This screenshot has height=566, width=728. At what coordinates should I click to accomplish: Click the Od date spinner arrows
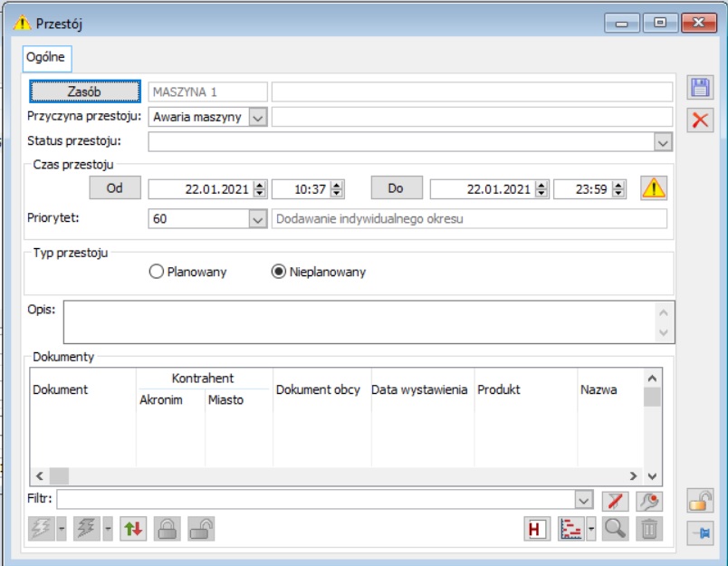coord(260,189)
